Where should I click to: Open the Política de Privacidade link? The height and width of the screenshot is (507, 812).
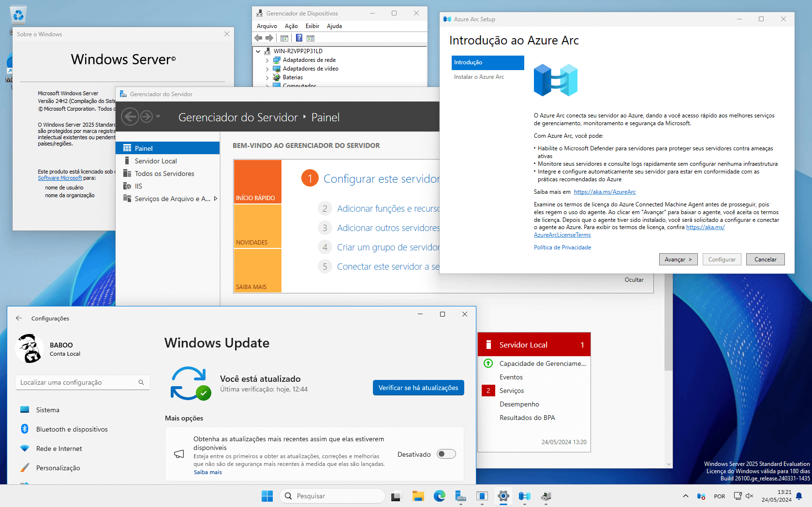click(562, 247)
